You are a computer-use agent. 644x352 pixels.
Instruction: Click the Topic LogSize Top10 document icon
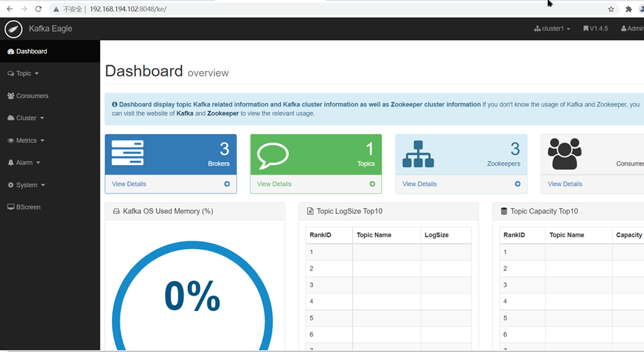point(310,211)
